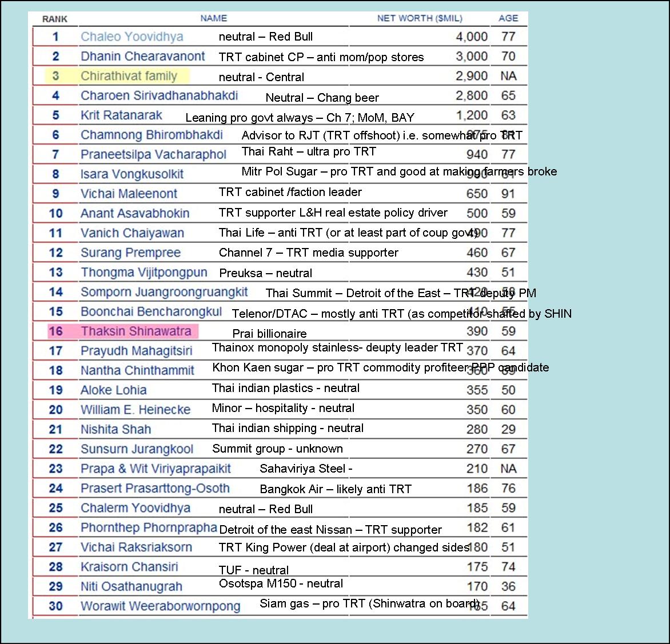Open the Dhanin Chearavanont name link
The image size is (670, 644).
[x=143, y=57]
